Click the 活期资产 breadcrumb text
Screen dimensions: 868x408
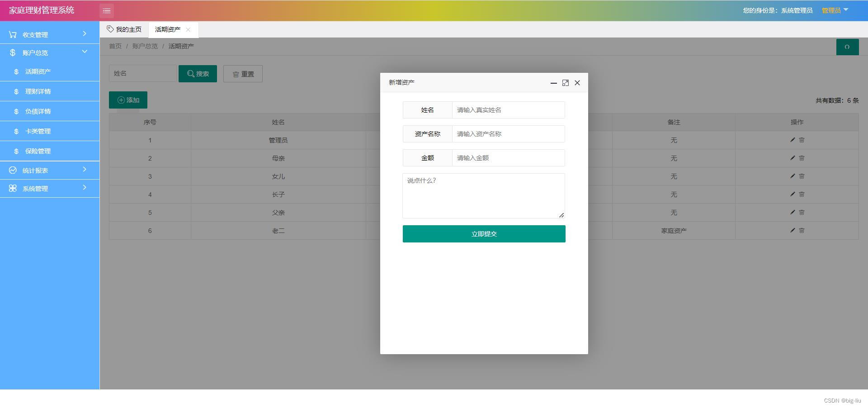181,46
